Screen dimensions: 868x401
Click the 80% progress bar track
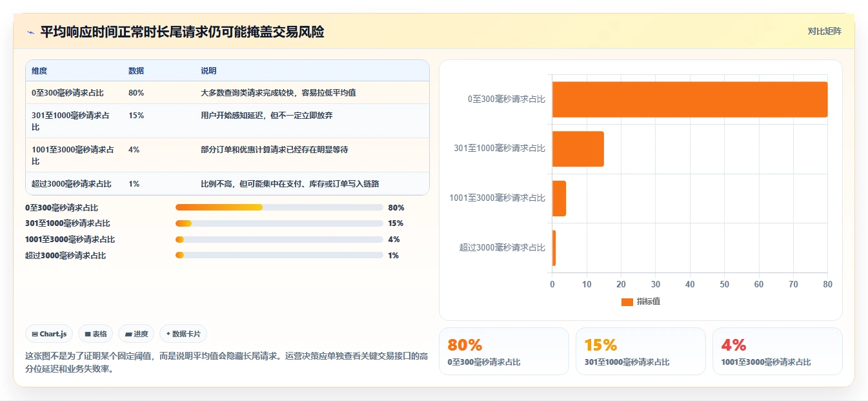point(279,207)
